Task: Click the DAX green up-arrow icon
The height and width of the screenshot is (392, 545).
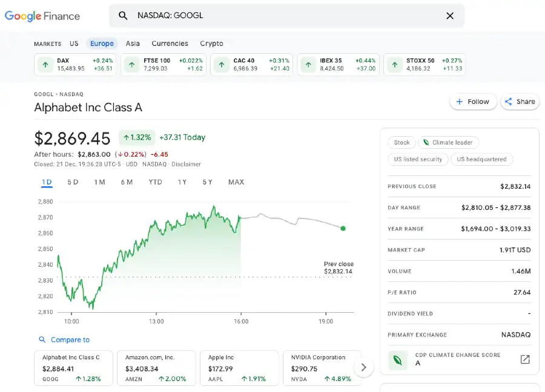Action: click(45, 65)
